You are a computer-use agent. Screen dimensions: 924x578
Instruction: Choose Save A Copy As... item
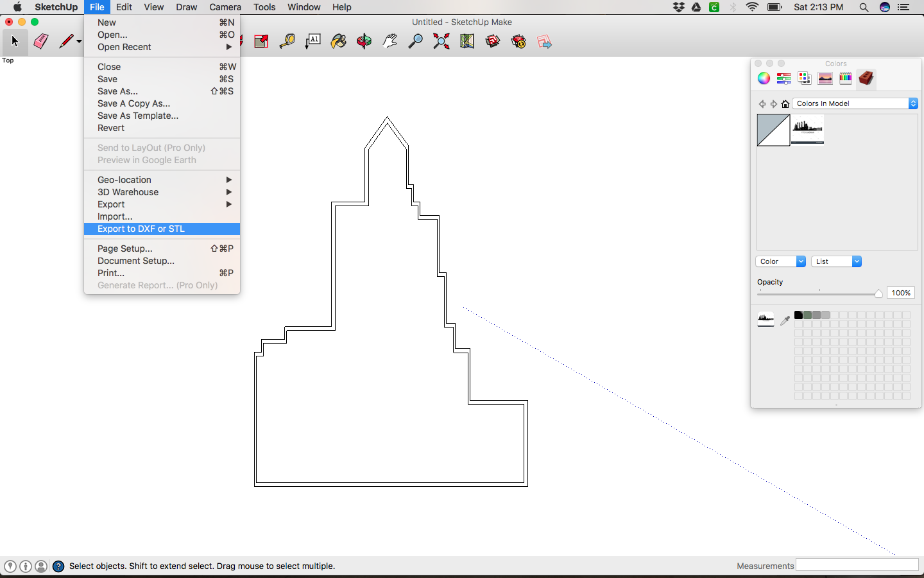click(162, 103)
